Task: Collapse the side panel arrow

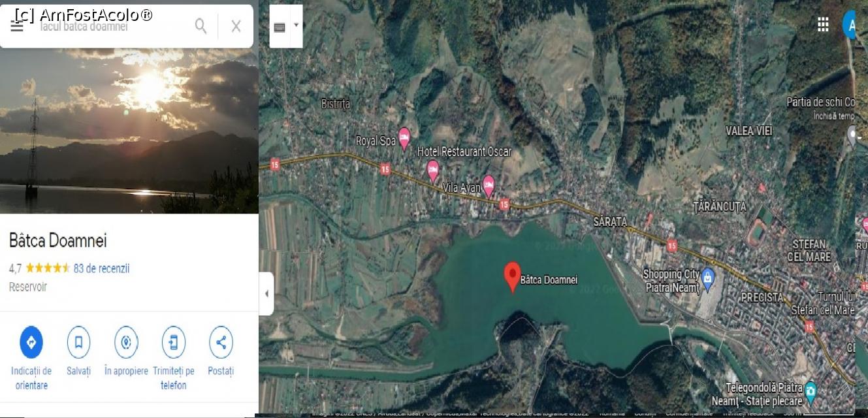Action: coord(266,293)
